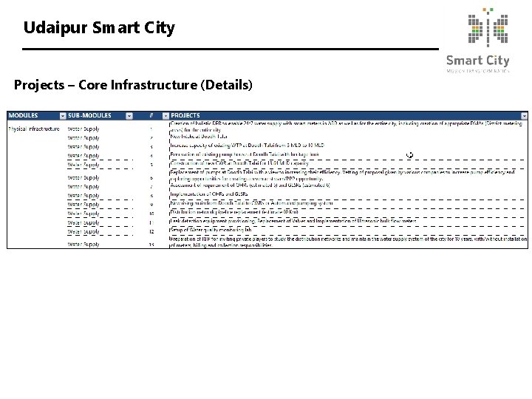Image resolution: width=532 pixels, height=399 pixels.
Task: Open the SUB-MODULES column filter dropdown
Action: 129,116
